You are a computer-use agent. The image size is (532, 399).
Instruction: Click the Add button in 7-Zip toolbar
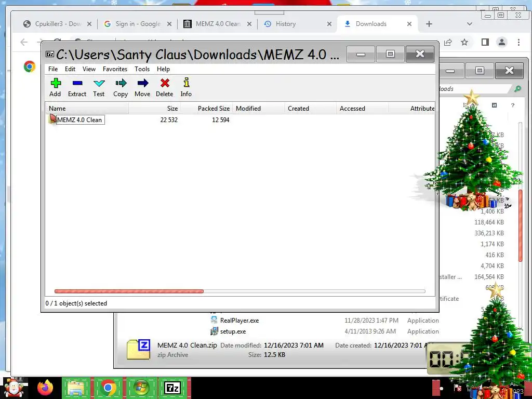pyautogui.click(x=55, y=87)
